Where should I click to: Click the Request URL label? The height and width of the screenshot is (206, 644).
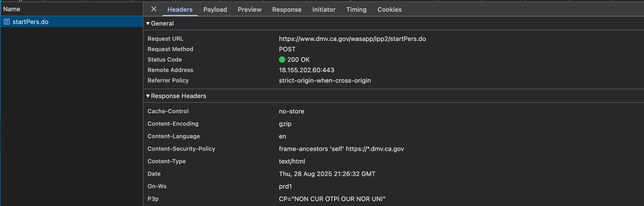click(165, 39)
